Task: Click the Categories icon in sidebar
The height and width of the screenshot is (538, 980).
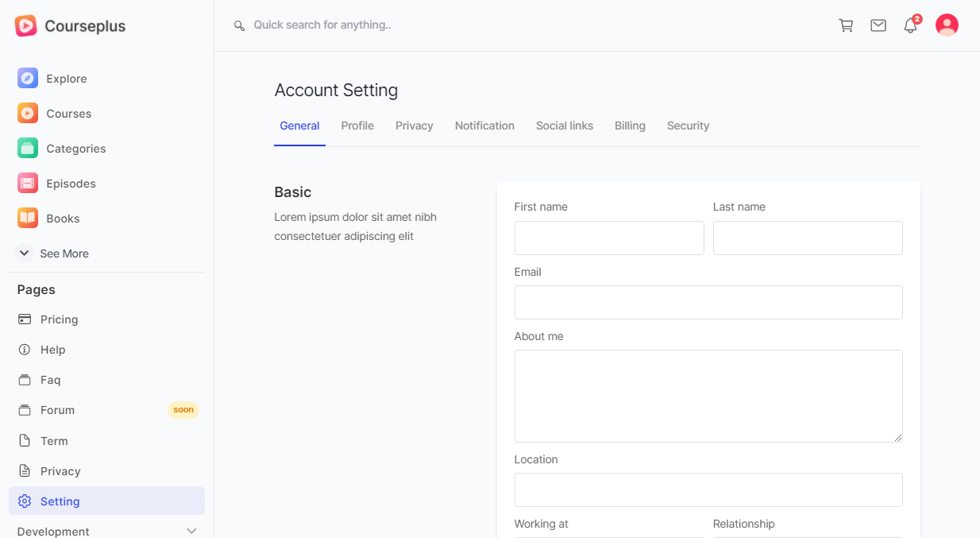Action: pyautogui.click(x=28, y=148)
